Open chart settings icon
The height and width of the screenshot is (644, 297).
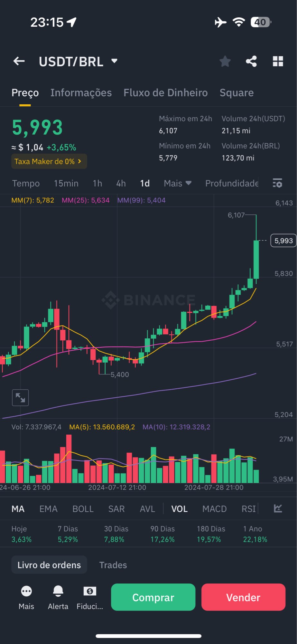click(277, 183)
